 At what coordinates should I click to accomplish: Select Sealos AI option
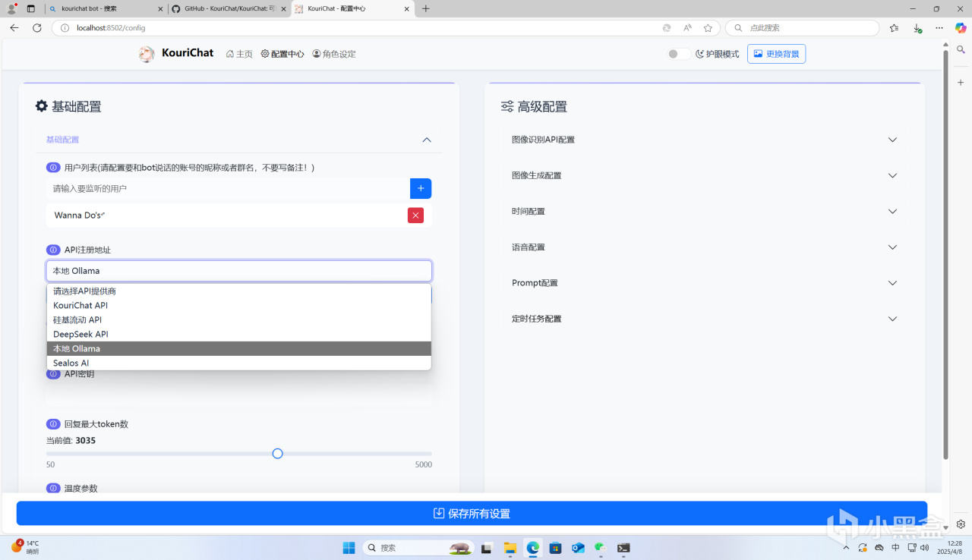coord(239,363)
